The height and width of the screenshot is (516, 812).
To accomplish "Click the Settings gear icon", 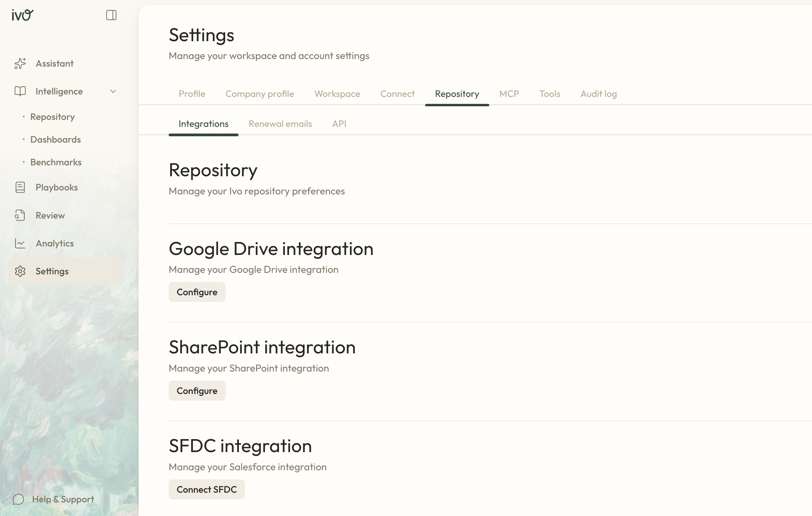I will coord(20,272).
